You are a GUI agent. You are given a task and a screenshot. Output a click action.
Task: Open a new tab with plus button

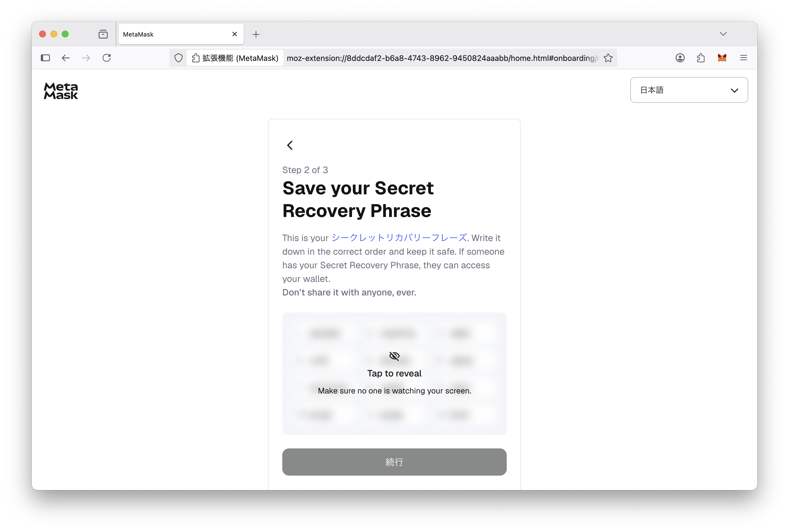pyautogui.click(x=256, y=34)
